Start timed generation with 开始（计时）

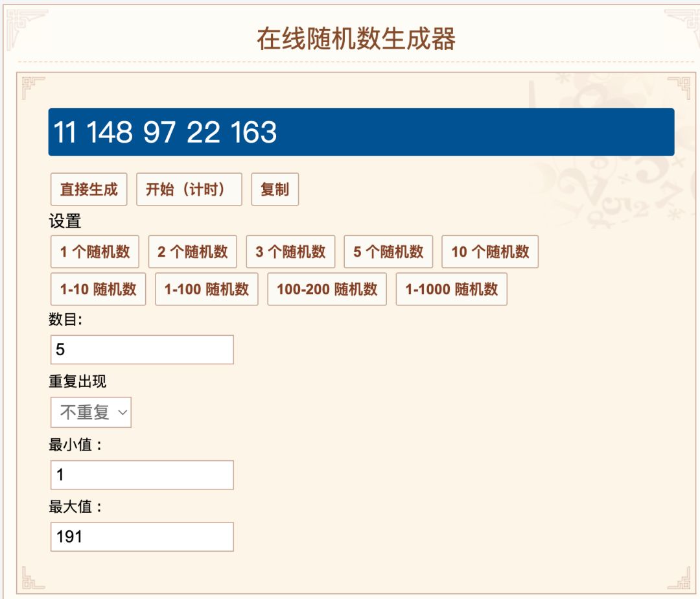tap(189, 189)
